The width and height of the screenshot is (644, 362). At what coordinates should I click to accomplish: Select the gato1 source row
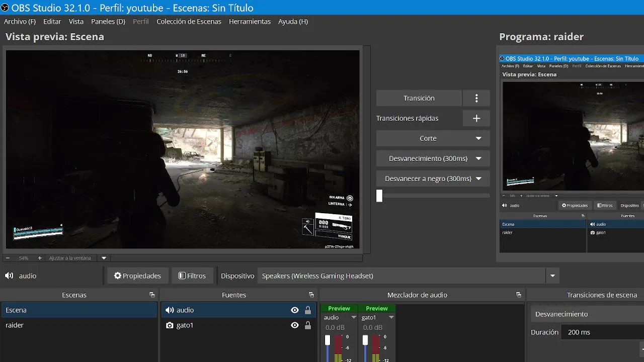click(238, 325)
